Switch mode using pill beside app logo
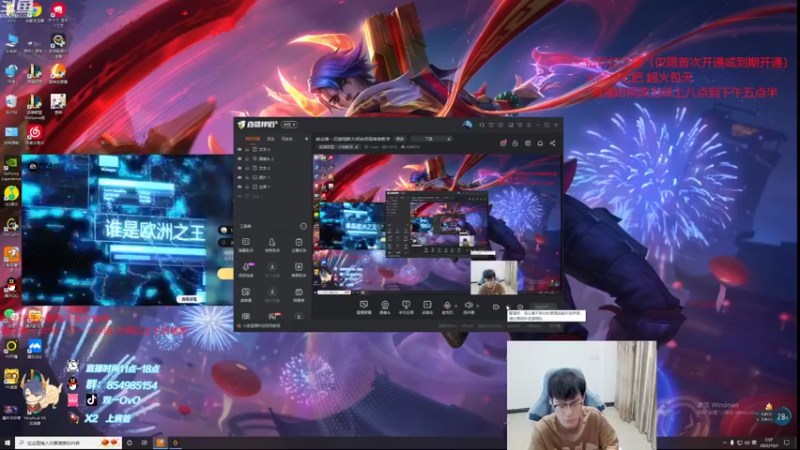The image size is (800, 450). (289, 124)
